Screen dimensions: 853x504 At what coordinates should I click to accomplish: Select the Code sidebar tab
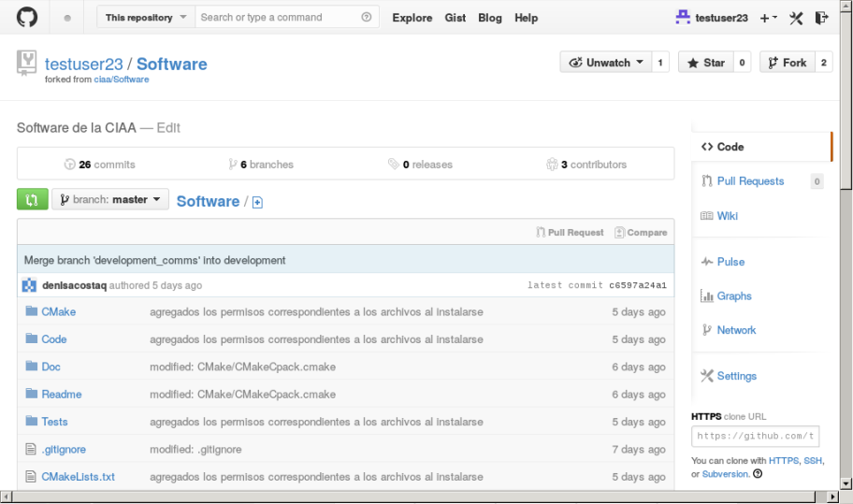pos(761,147)
